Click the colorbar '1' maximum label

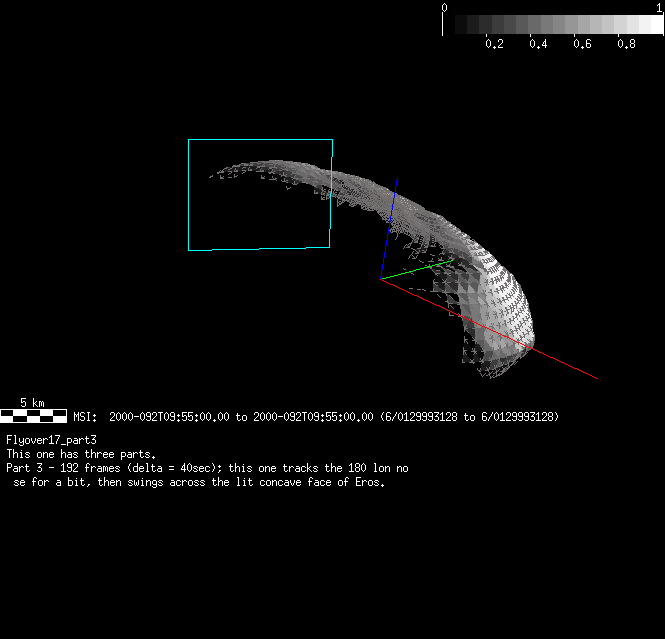pyautogui.click(x=659, y=8)
